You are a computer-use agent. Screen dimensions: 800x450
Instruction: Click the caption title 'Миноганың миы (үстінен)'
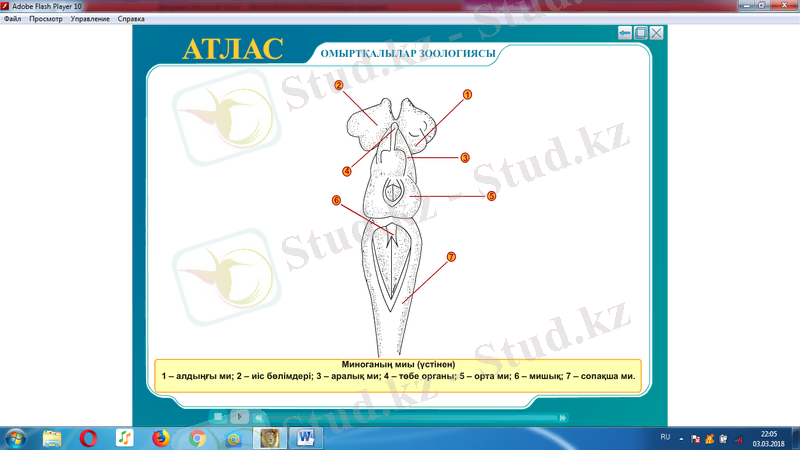click(x=398, y=364)
